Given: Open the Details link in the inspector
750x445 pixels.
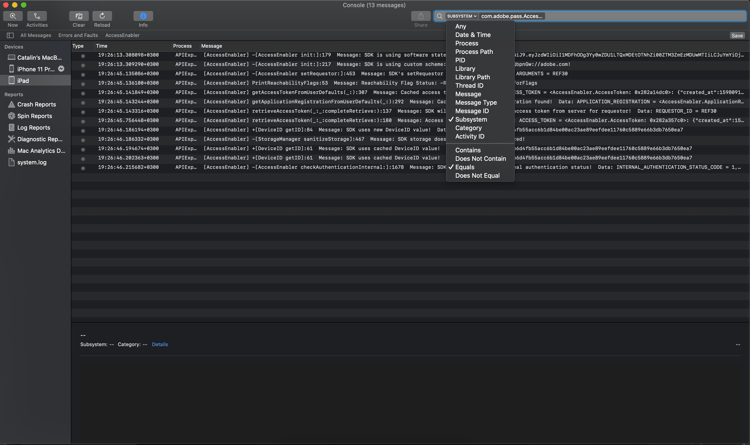Looking at the screenshot, I should coord(160,345).
